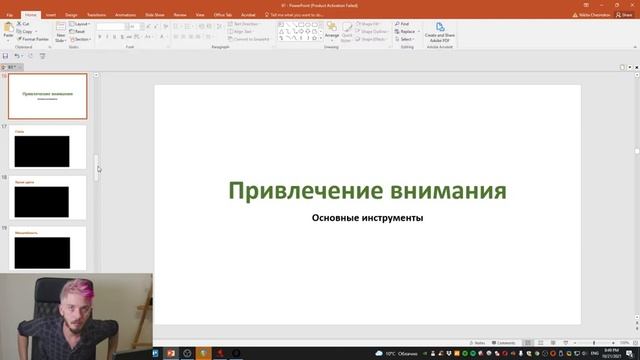Click Create and Share Adobe PDF

point(440,32)
